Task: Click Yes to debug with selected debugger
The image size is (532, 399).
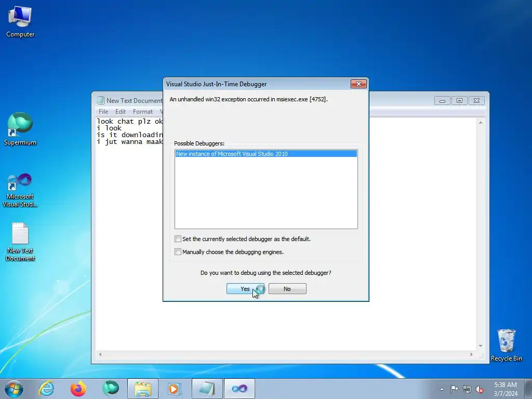Action: [x=245, y=289]
